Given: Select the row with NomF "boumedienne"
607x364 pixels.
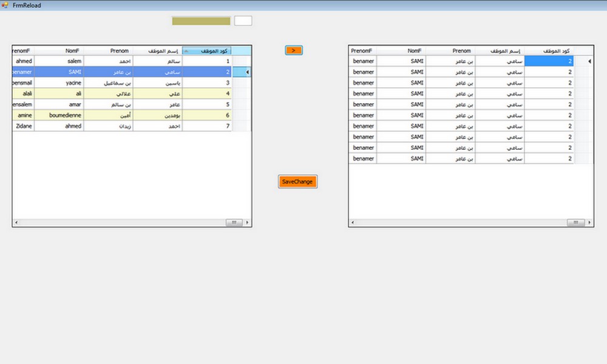Looking at the screenshot, I should [x=59, y=115].
